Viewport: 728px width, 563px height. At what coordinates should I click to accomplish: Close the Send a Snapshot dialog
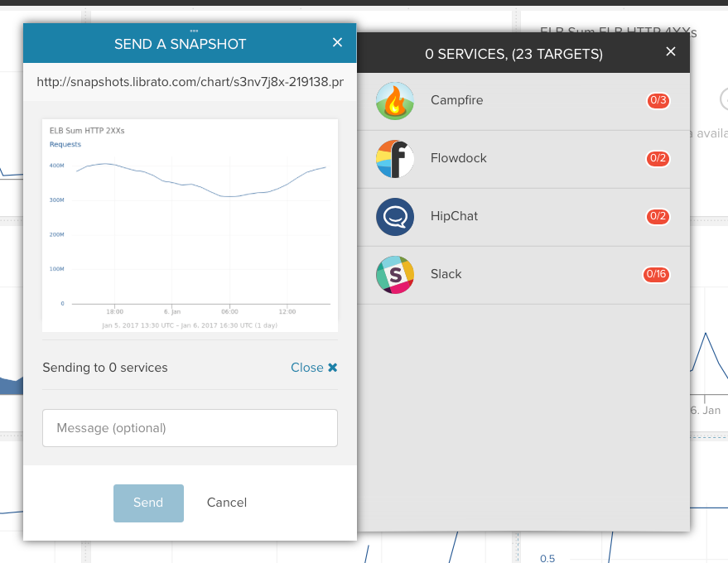(337, 43)
